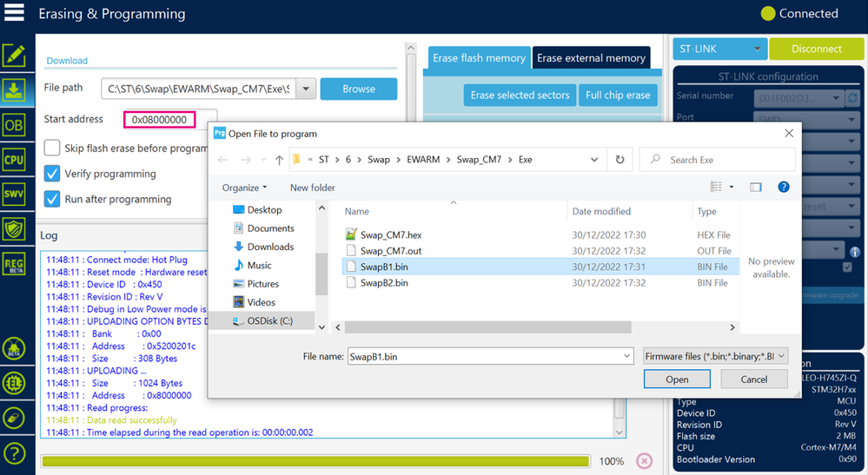
Task: Open Memory & File editing panel icon
Action: [x=14, y=56]
